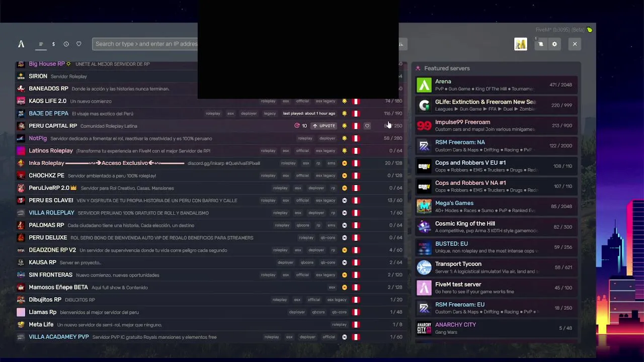Click the FiveM home logo
Image resolution: width=644 pixels, height=362 pixels.
pos(21,44)
